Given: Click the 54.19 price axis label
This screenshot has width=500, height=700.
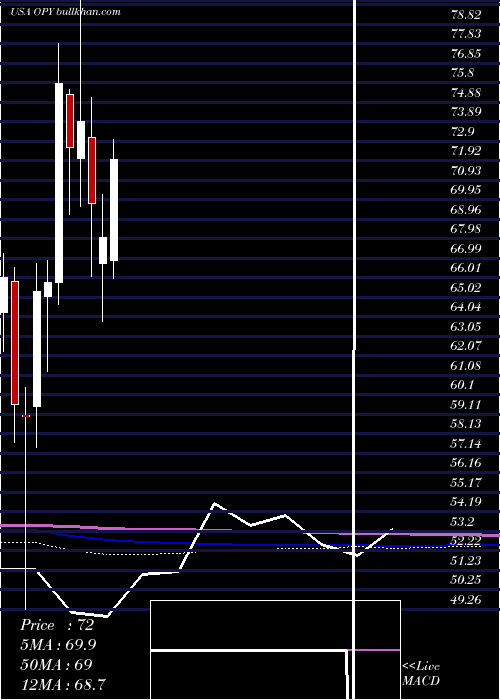Looking at the screenshot, I should click(466, 501).
